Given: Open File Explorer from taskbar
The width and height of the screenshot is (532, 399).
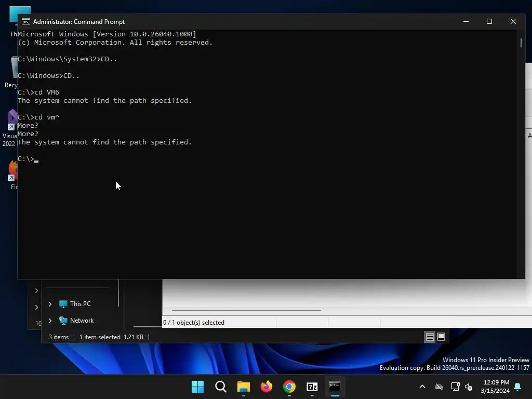Looking at the screenshot, I should pyautogui.click(x=243, y=387).
